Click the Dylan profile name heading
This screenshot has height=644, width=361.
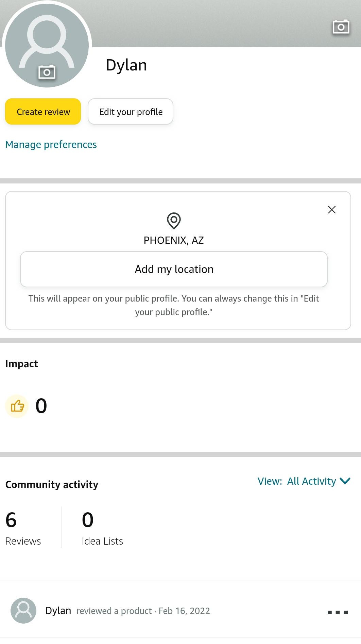coord(126,65)
